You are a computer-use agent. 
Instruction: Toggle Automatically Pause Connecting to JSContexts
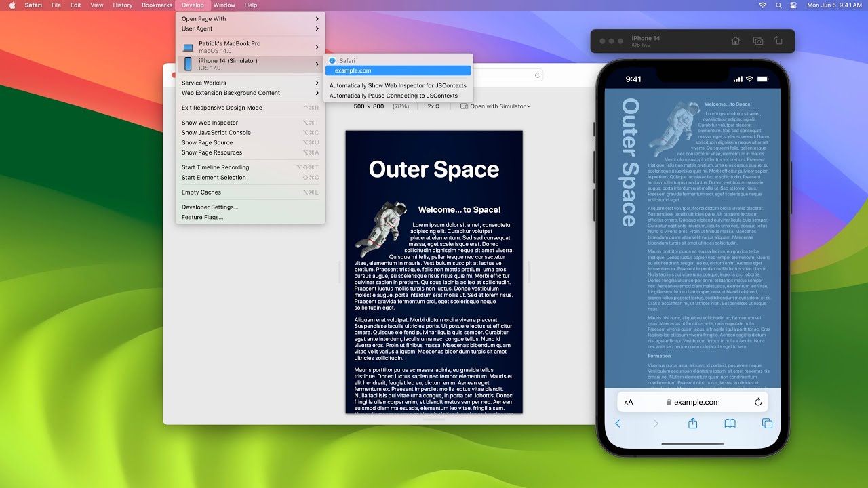coord(398,96)
